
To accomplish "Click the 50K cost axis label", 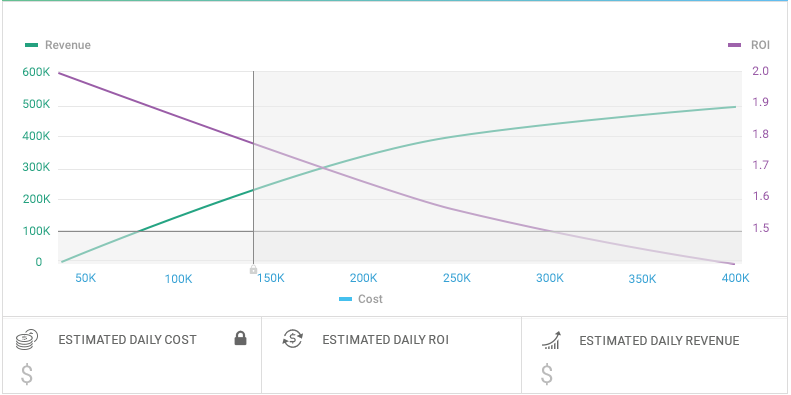I will coord(86,278).
